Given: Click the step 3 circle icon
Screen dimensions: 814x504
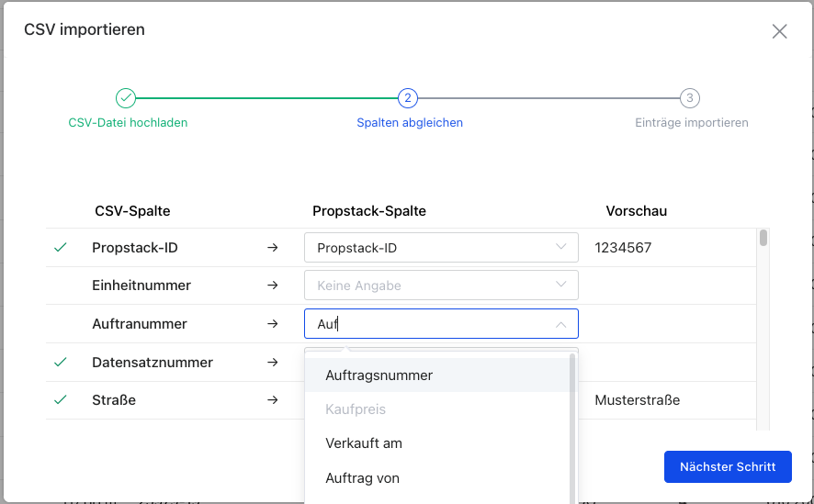Looking at the screenshot, I should coord(690,98).
